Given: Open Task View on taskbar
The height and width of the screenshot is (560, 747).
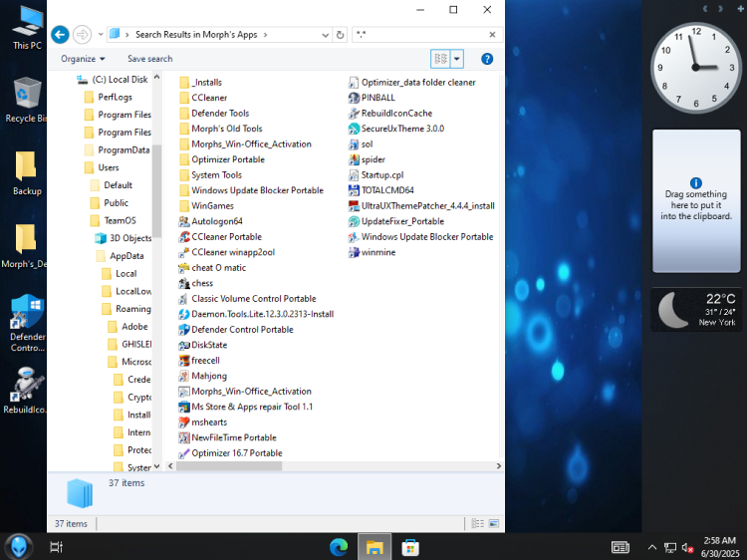Looking at the screenshot, I should coord(56,547).
